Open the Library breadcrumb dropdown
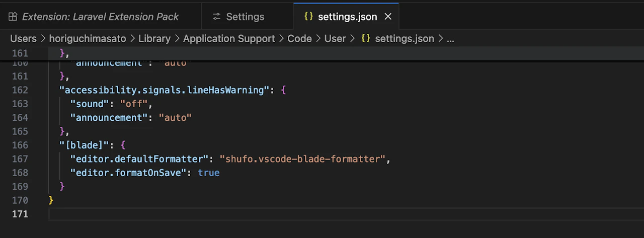 click(154, 38)
